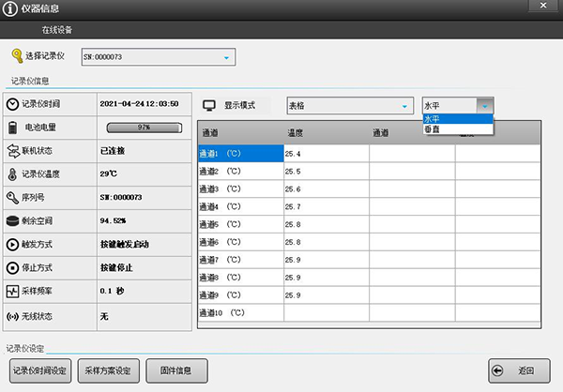Click the thermometer icon for 记录仪温度
This screenshot has height=392, width=563.
click(x=12, y=174)
